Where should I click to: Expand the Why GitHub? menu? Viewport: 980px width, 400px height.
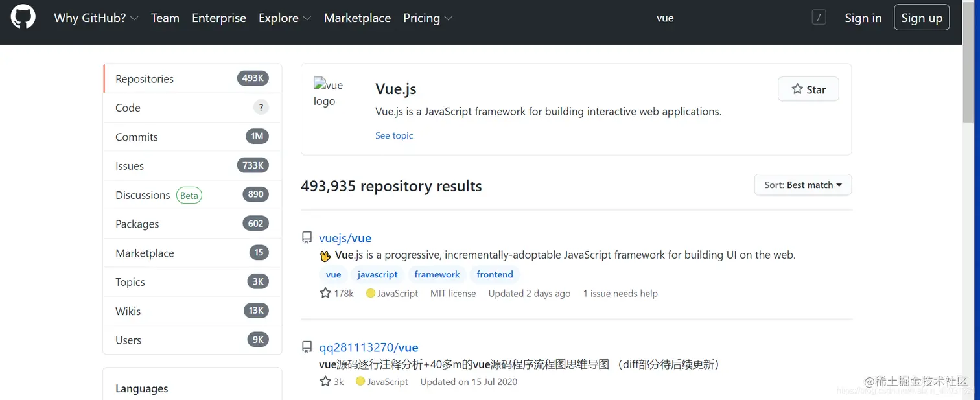tap(96, 18)
